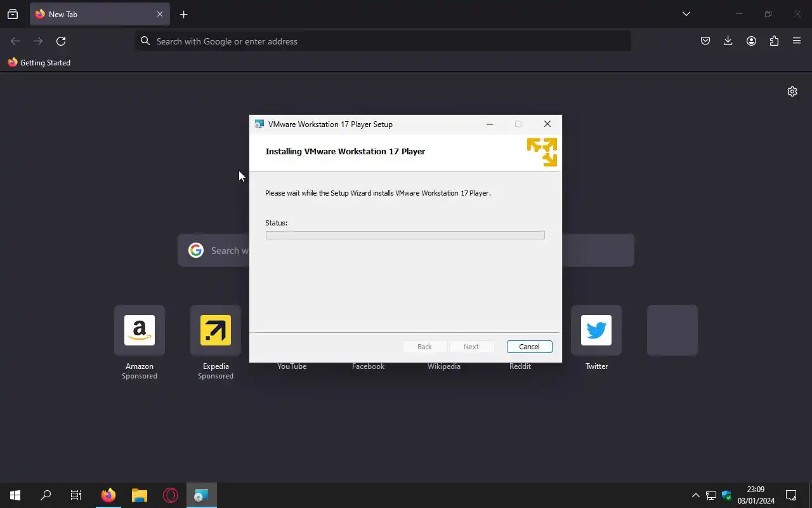Close the VMware Setup dialog
Screen dimensions: 812x508
click(547, 124)
